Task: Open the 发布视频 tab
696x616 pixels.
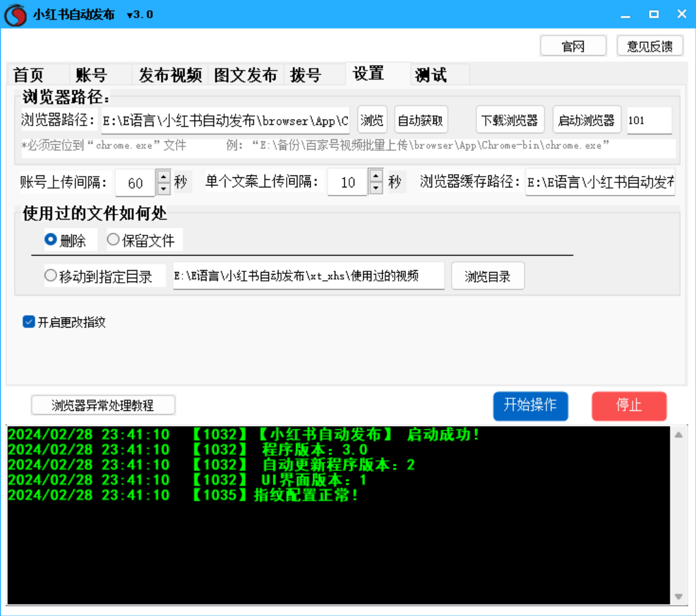Action: [170, 74]
